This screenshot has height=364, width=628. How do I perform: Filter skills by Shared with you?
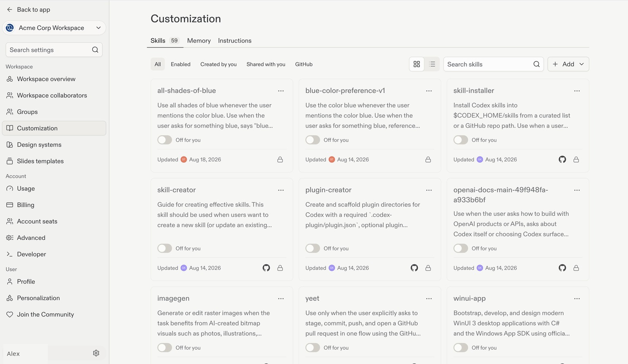coord(266,64)
